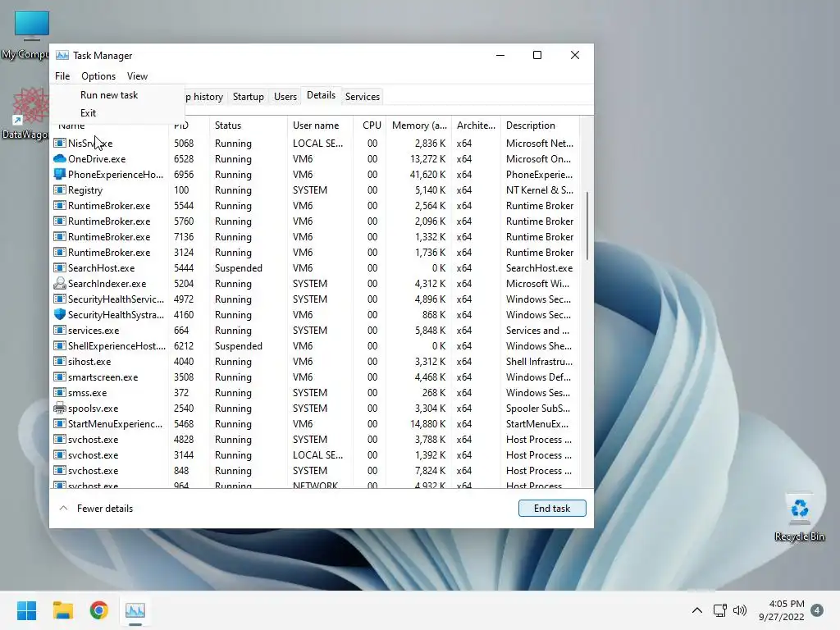Sort by the CPU column header
Viewport: 840px width, 630px height.
[370, 126]
